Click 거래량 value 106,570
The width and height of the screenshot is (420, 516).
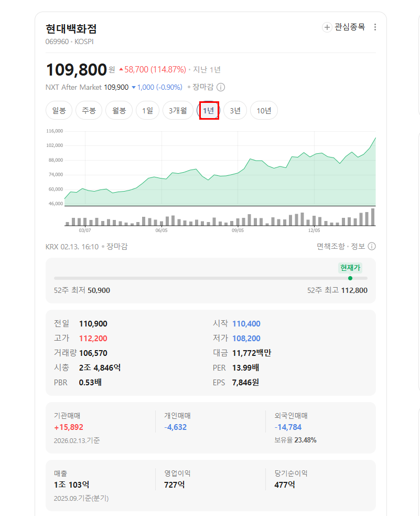click(x=93, y=353)
